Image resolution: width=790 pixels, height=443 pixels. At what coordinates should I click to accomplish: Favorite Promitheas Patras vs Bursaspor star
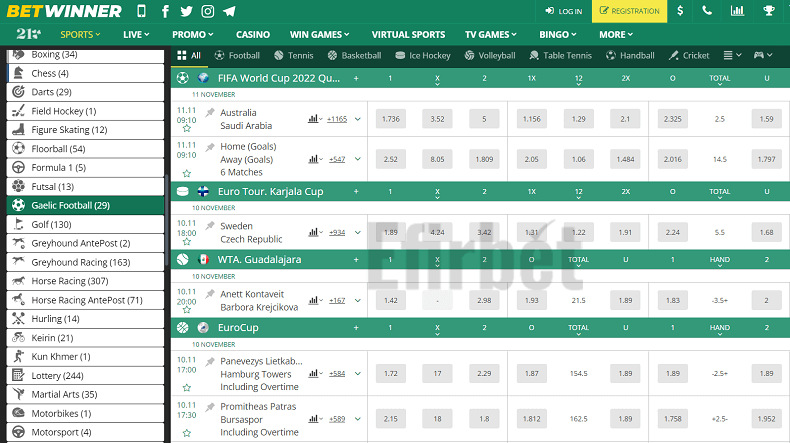[186, 433]
